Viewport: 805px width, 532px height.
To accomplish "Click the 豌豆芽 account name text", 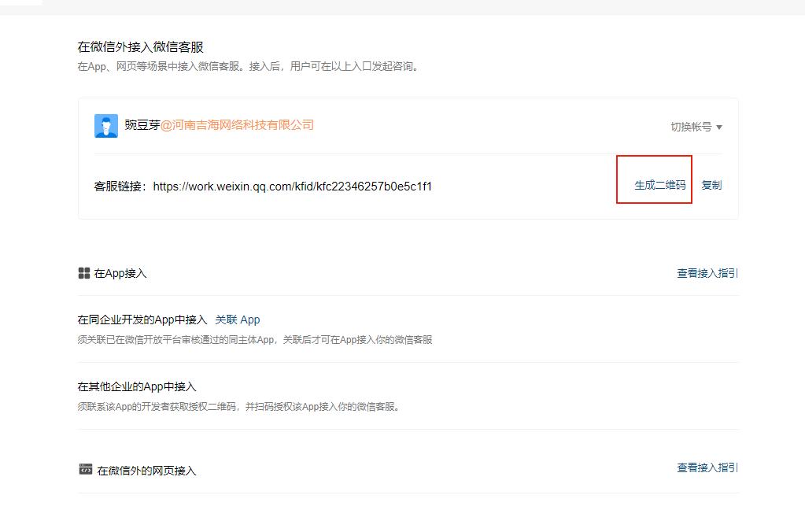I will click(142, 125).
